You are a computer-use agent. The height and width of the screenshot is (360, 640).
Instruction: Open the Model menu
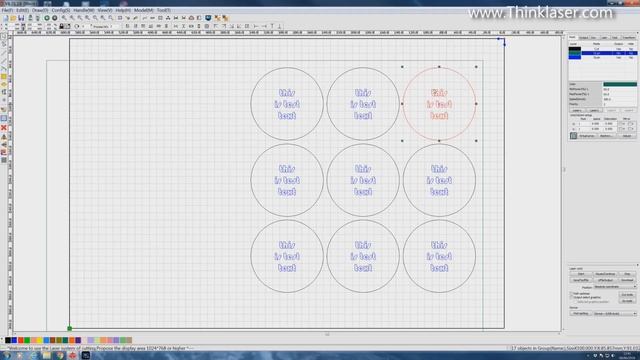143,10
